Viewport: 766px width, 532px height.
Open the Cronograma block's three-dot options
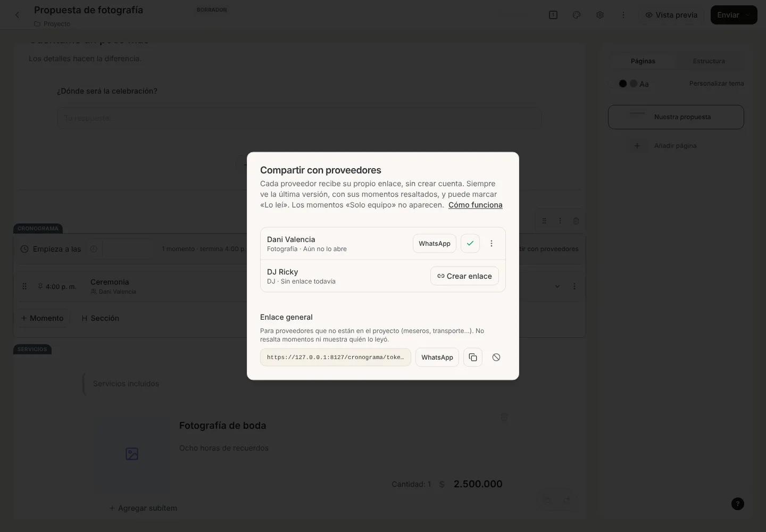[560, 221]
